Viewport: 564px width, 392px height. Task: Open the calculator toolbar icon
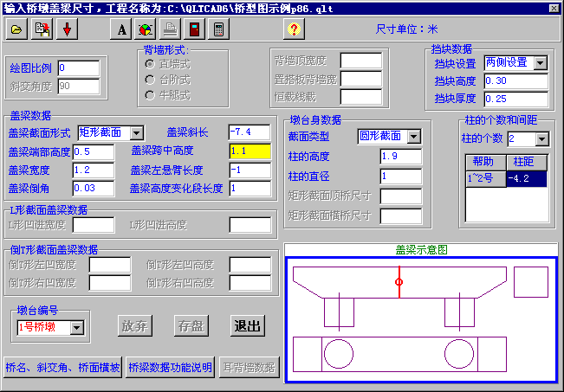pos(218,29)
